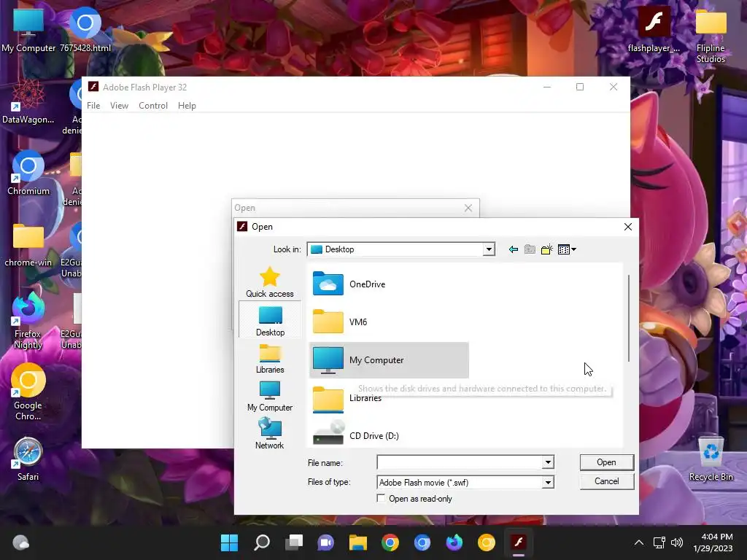
Task: Select Quick access in places bar
Action: pyautogui.click(x=270, y=282)
